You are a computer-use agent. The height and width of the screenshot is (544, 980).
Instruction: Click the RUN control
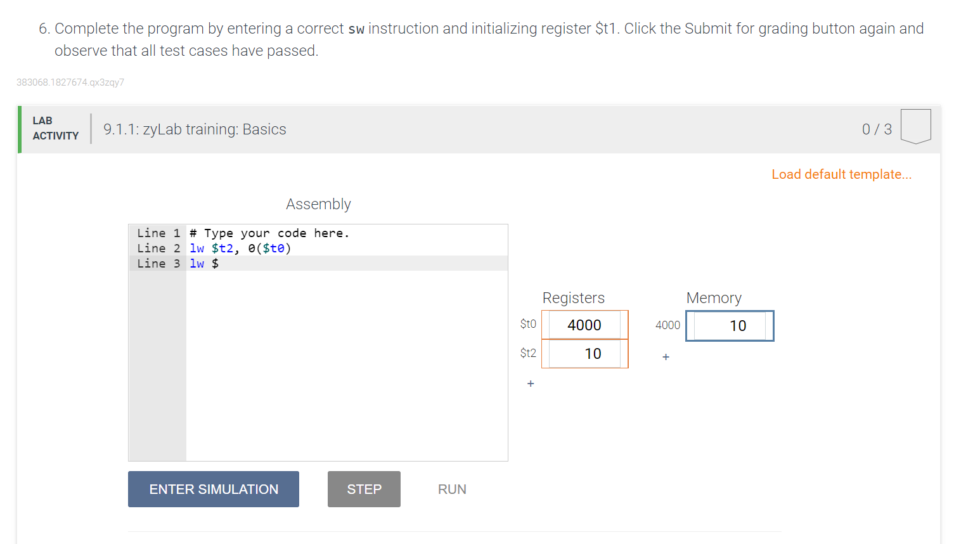(x=451, y=489)
